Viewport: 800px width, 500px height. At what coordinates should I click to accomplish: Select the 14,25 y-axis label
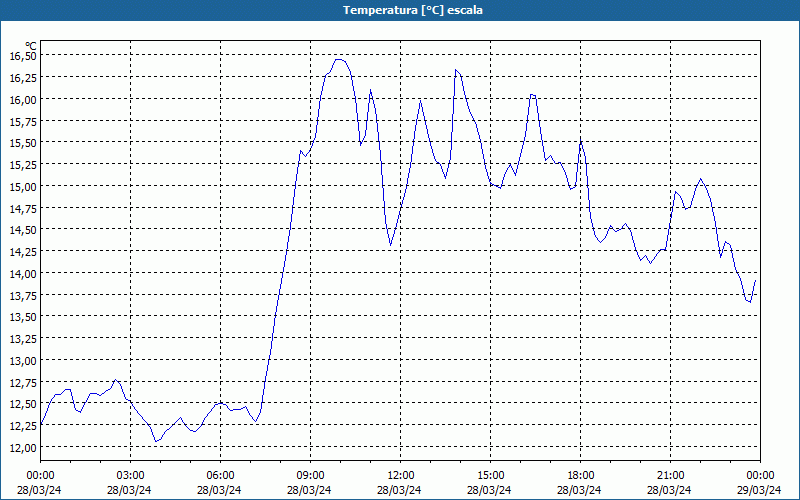(x=23, y=252)
